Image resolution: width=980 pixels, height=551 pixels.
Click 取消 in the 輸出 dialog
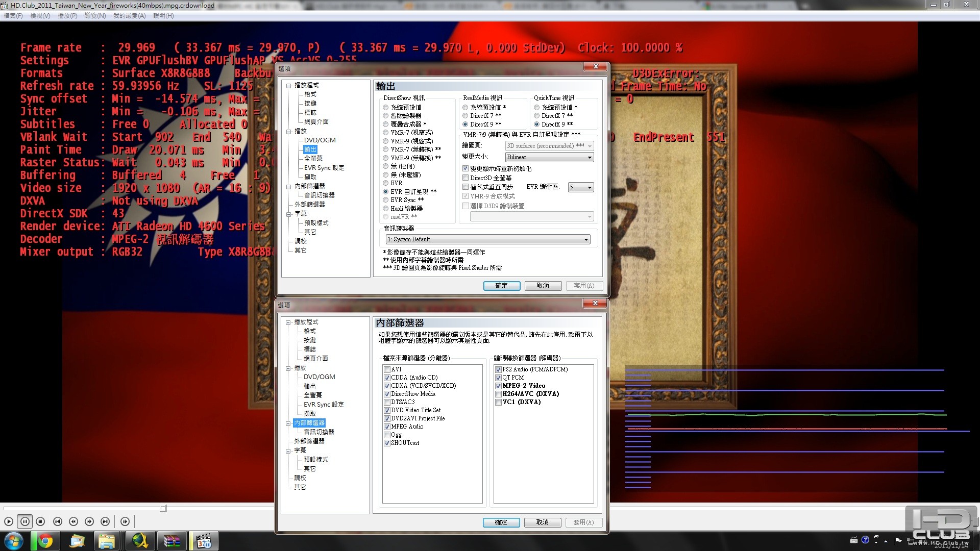click(x=543, y=286)
